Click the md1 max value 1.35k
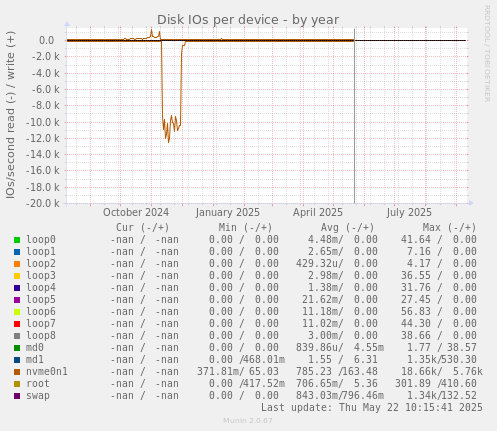Image resolution: width=497 pixels, height=431 pixels. point(422,360)
